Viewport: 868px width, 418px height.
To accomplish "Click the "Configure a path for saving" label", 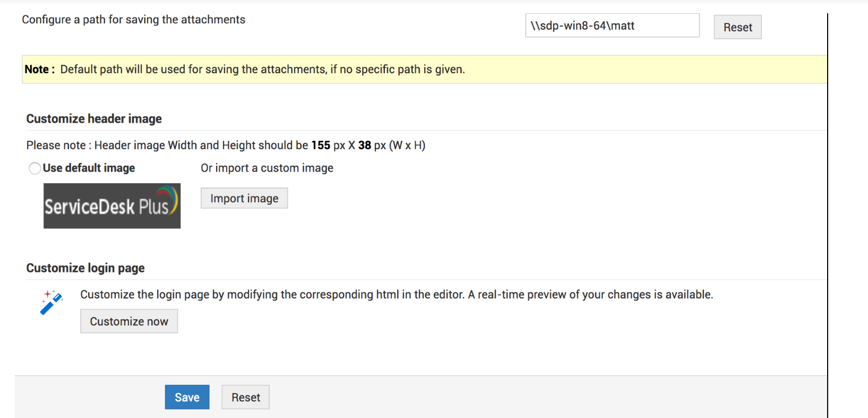I will tap(133, 20).
